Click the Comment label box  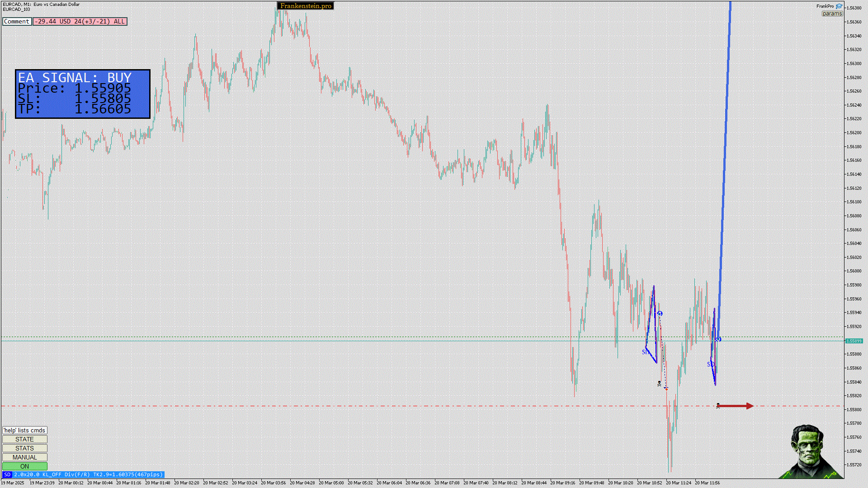pos(17,21)
